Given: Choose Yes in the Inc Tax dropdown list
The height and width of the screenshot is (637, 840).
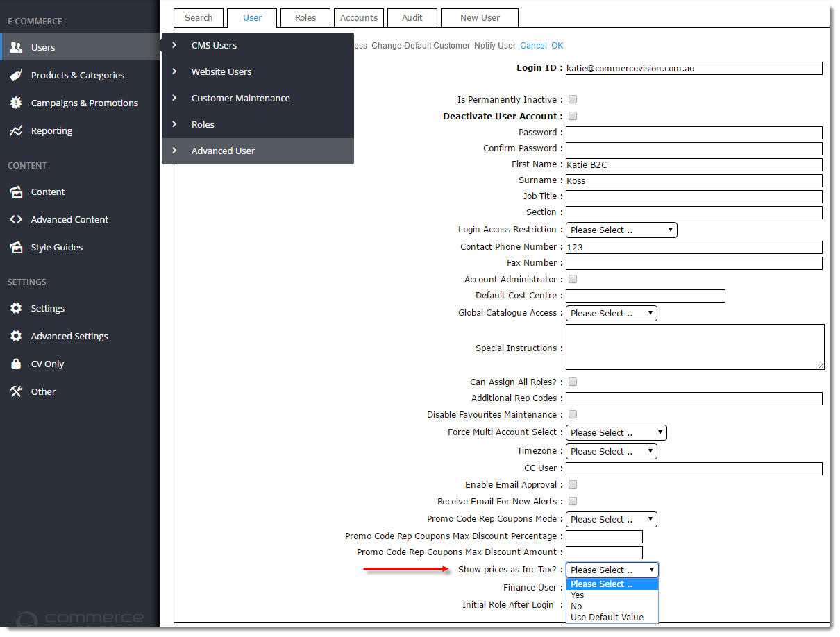Looking at the screenshot, I should click(612, 595).
